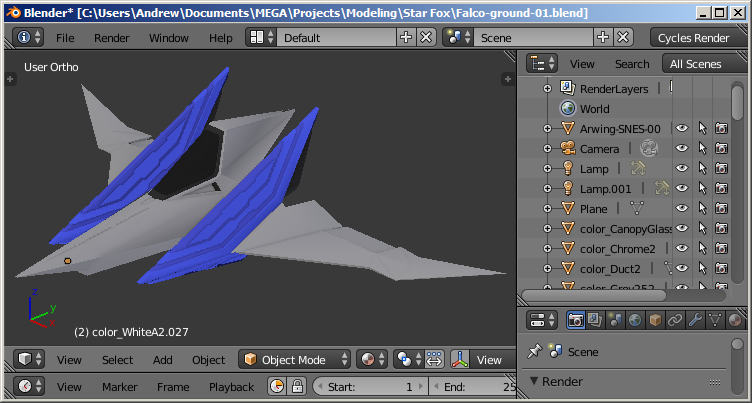Image resolution: width=752 pixels, height=403 pixels.
Task: Click the Default screen layout name field
Action: pos(337,37)
